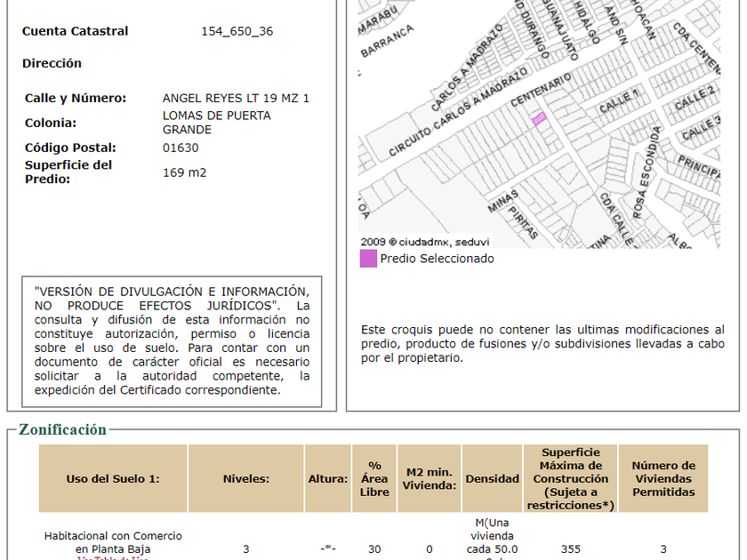Click the 'MINAS' street label on map
This screenshot has height=560, width=747.
[x=502, y=202]
